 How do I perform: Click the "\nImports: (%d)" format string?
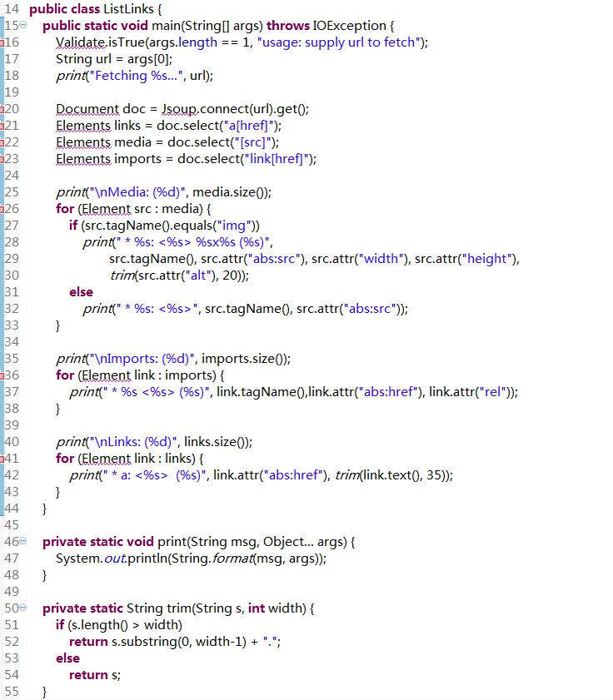142,359
